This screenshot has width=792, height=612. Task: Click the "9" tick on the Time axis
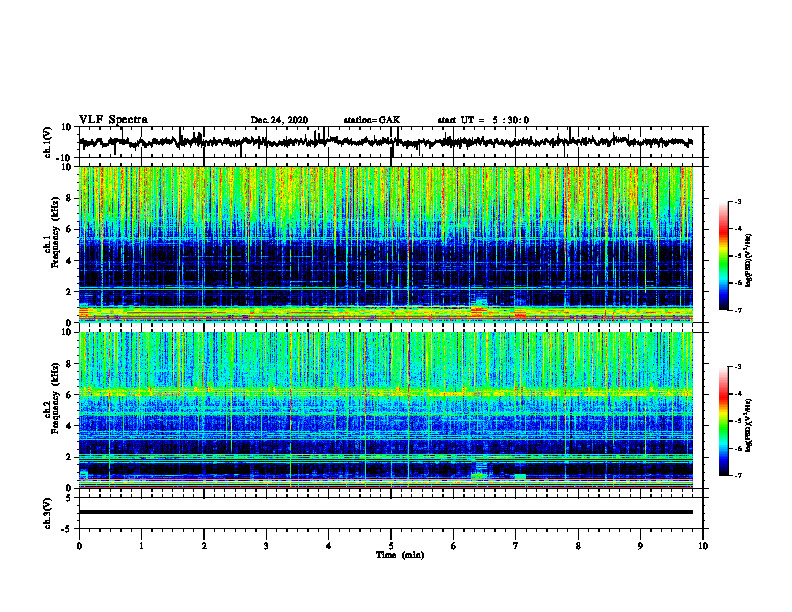(x=640, y=546)
